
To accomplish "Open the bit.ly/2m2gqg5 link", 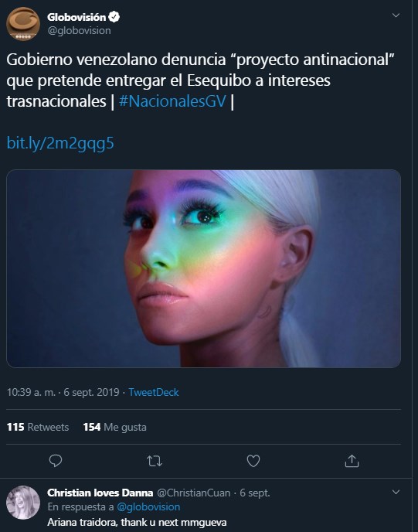I will click(x=60, y=143).
